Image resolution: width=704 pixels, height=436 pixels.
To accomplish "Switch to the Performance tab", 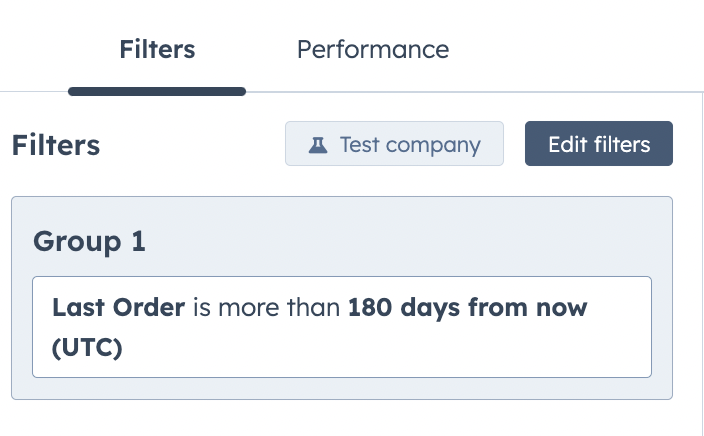I will (372, 49).
